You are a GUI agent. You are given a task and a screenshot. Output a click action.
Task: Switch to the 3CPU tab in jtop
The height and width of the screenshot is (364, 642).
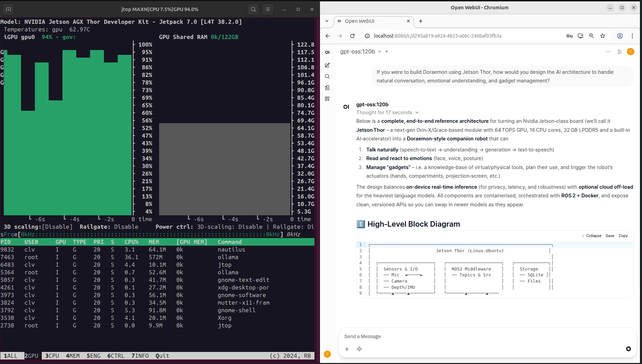pos(52,356)
